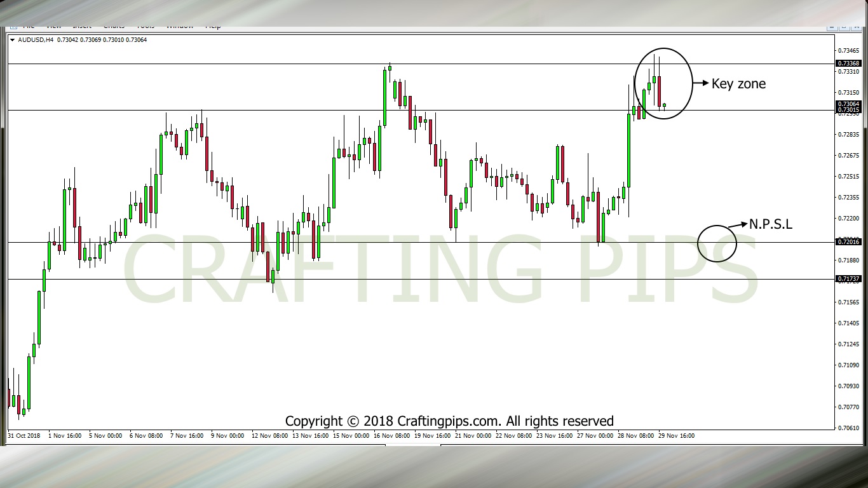Click the 9 Nov 00:00 time label
The width and height of the screenshot is (868, 488).
227,436
